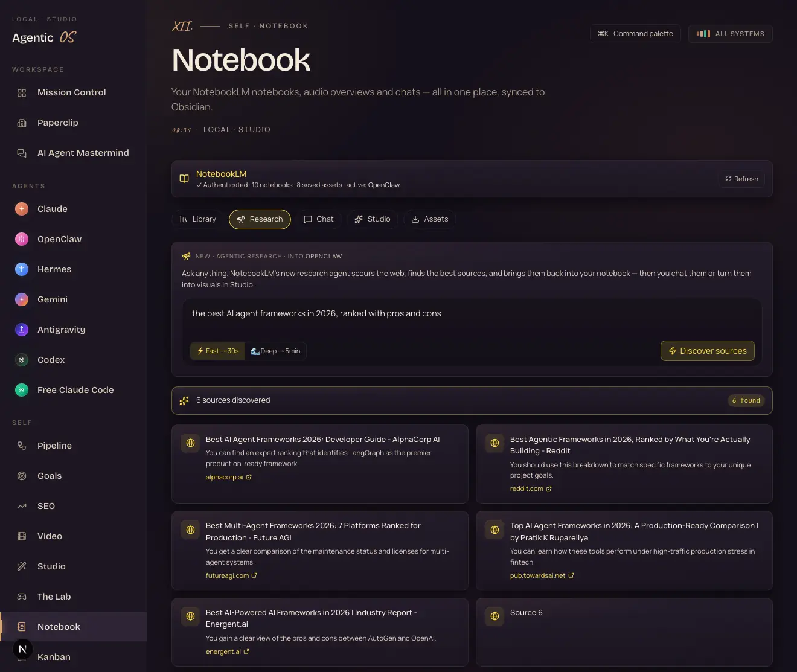
Task: Click the Paperclip sidebar icon
Action: point(22,123)
